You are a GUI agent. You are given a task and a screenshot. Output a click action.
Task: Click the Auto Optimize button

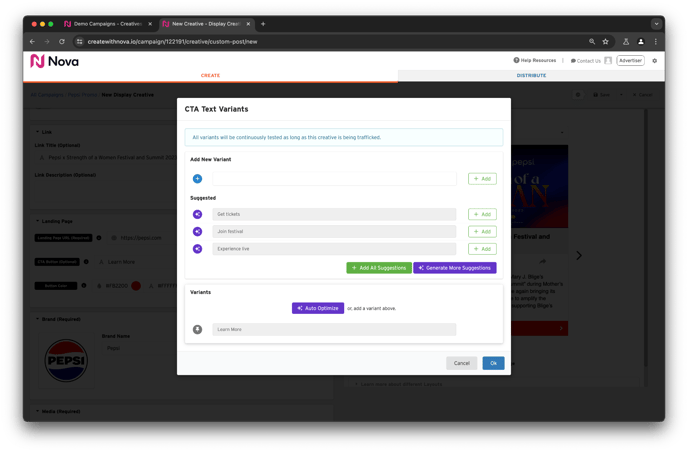tap(318, 308)
